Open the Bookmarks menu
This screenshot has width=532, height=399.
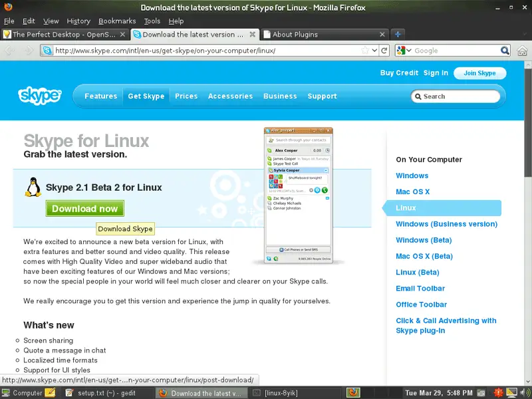(x=117, y=21)
